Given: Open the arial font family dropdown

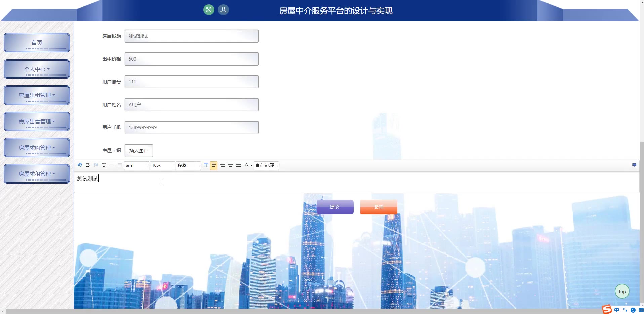Looking at the screenshot, I should coord(136,165).
